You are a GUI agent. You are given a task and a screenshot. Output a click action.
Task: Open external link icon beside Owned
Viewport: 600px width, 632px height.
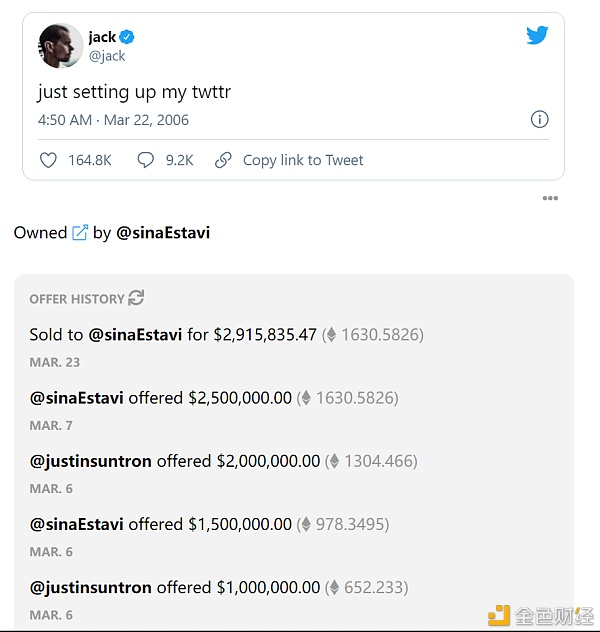coord(80,233)
